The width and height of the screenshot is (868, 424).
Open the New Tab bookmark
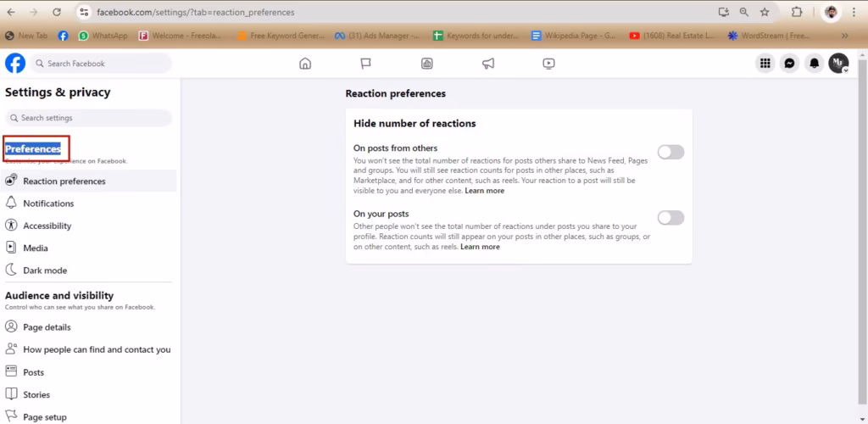[26, 36]
